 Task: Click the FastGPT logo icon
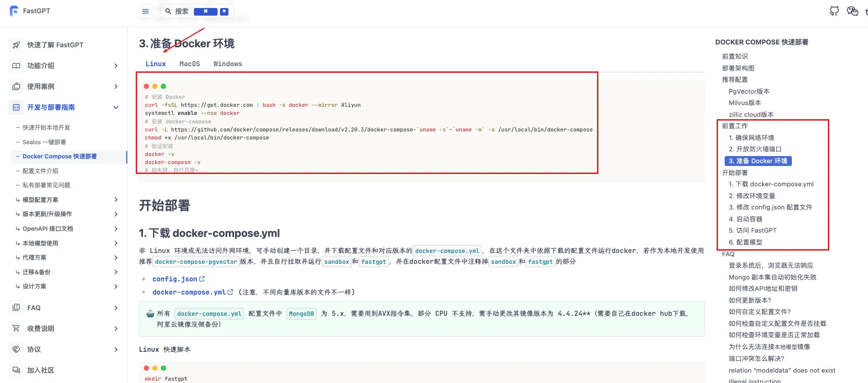[x=14, y=11]
